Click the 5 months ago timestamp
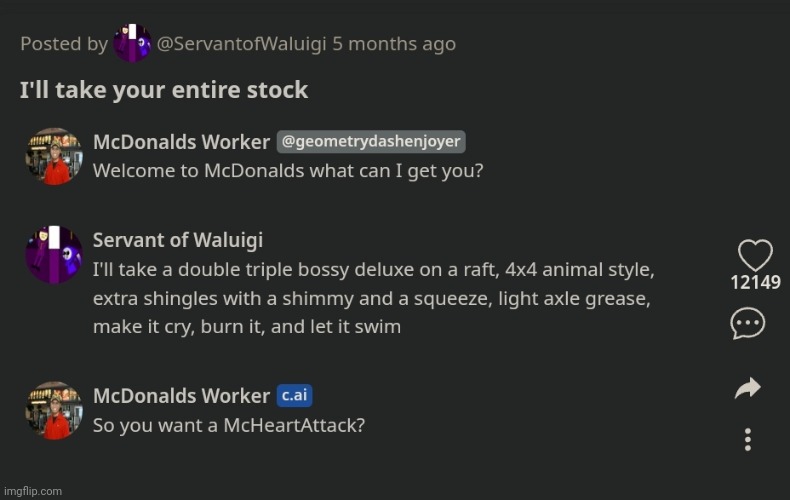The height and width of the screenshot is (500, 790). (x=394, y=44)
